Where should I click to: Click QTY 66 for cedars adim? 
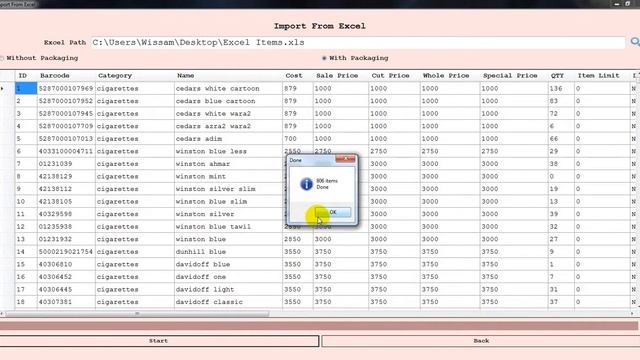click(561, 139)
